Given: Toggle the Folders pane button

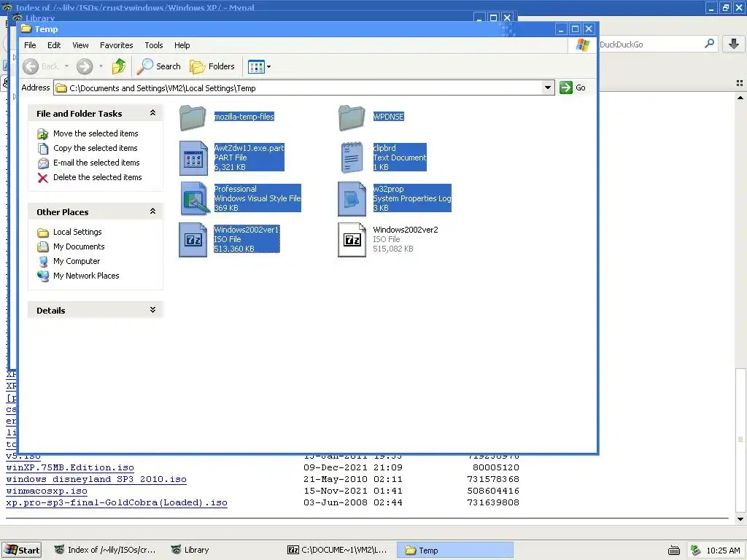Looking at the screenshot, I should pyautogui.click(x=212, y=66).
